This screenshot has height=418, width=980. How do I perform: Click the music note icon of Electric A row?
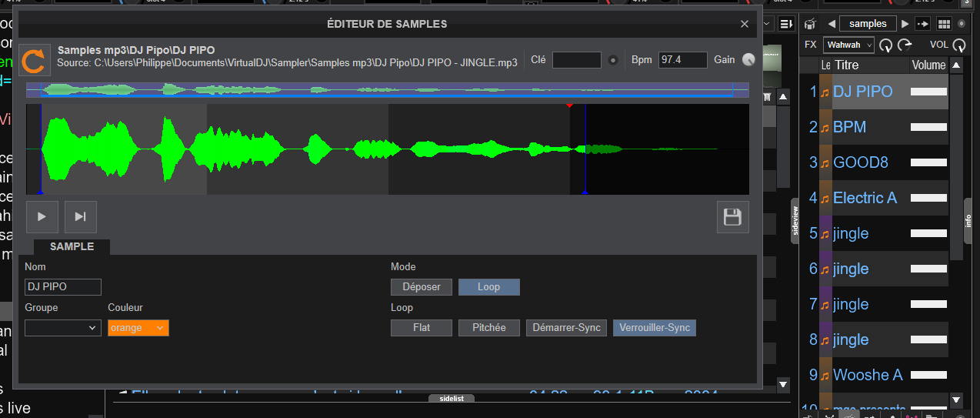[825, 198]
